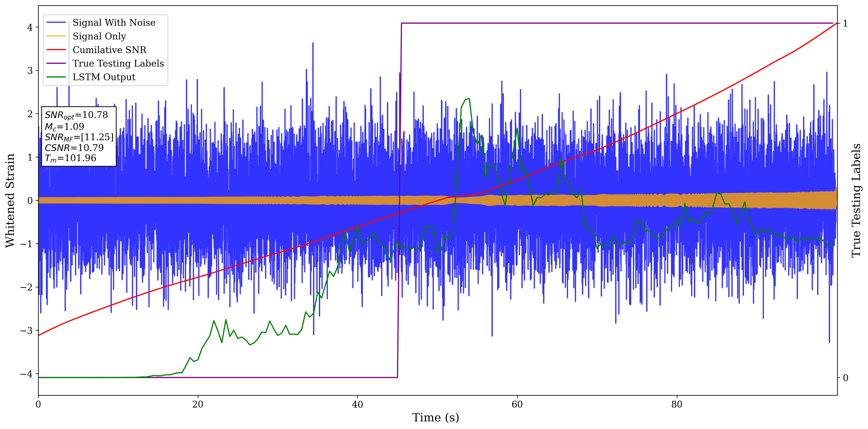Click the CSNR=10.79 annotation text
Viewport: 868px width, 429px height.
[74, 147]
